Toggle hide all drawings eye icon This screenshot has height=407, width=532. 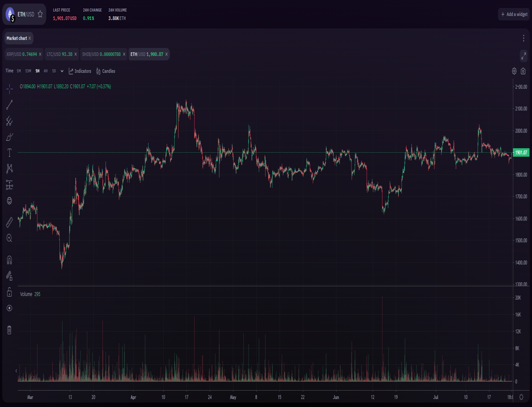(9, 308)
